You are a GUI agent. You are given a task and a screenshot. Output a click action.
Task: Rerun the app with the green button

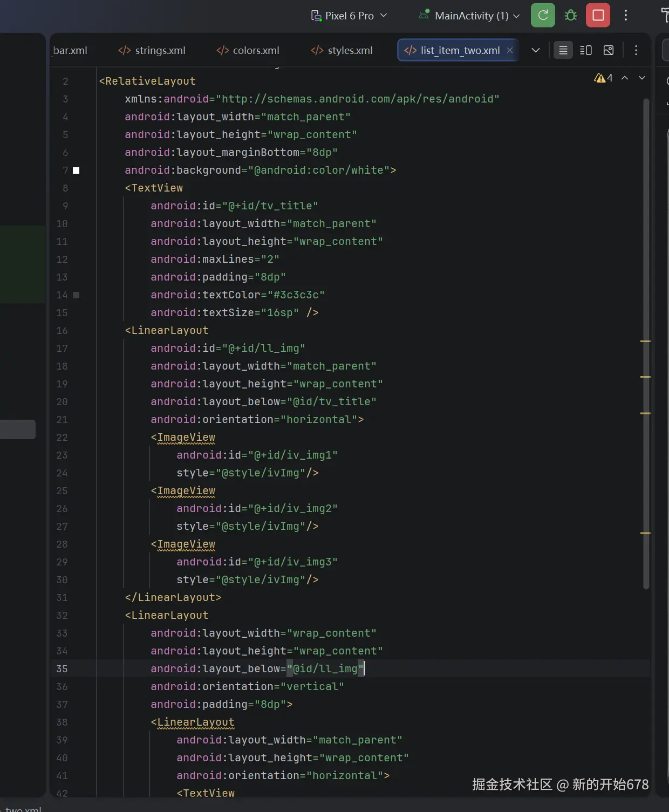coord(543,15)
